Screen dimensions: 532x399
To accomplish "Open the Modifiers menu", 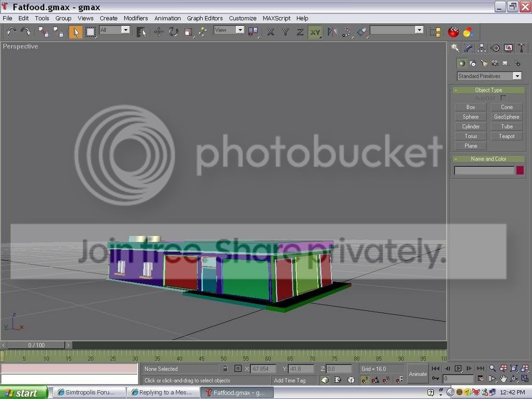I will [136, 18].
